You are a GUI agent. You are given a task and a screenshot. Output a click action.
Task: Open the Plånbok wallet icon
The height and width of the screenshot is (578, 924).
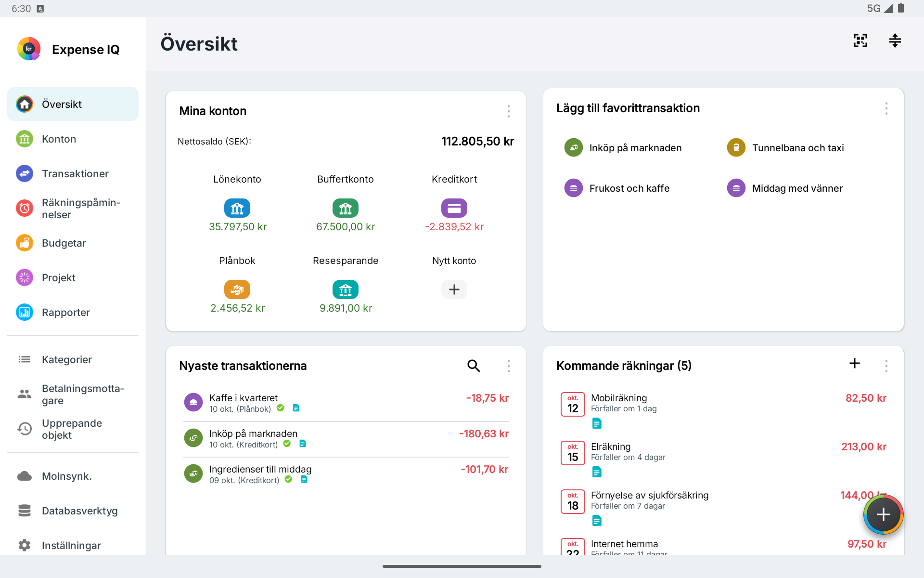237,289
